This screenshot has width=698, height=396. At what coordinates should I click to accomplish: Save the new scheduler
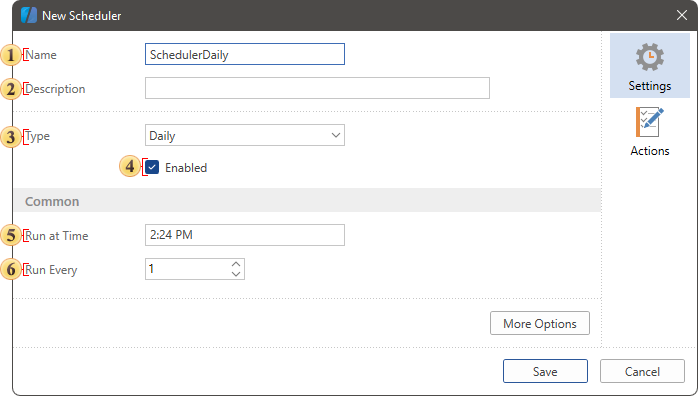(545, 372)
